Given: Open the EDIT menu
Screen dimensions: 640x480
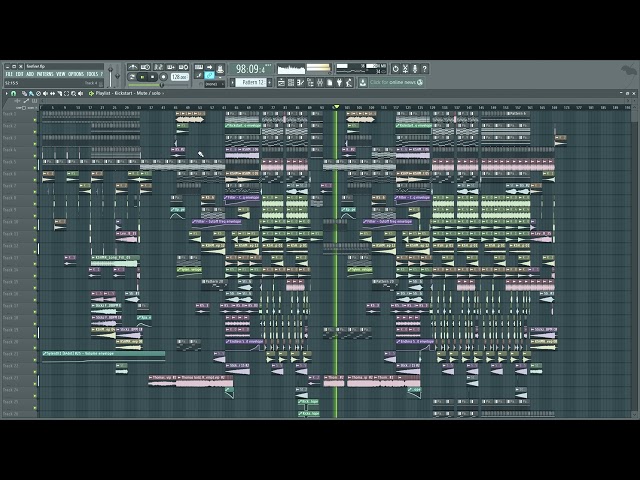Looking at the screenshot, I should (19, 74).
